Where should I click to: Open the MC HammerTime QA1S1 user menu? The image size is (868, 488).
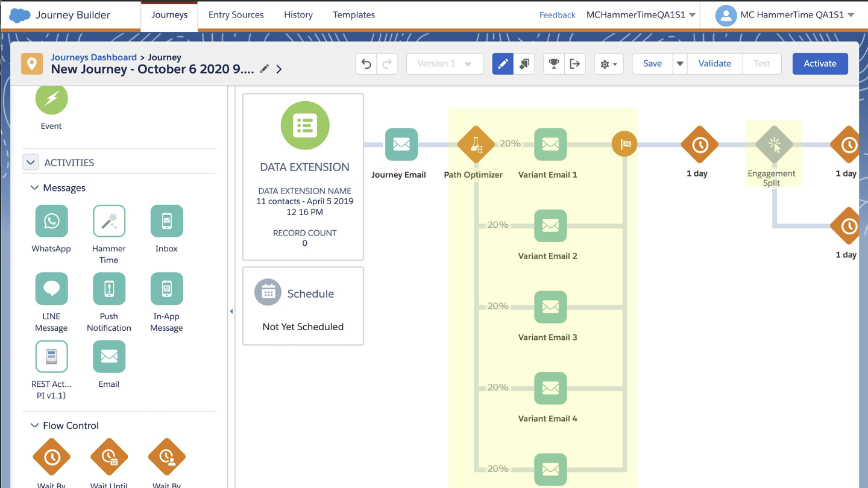(x=786, y=15)
